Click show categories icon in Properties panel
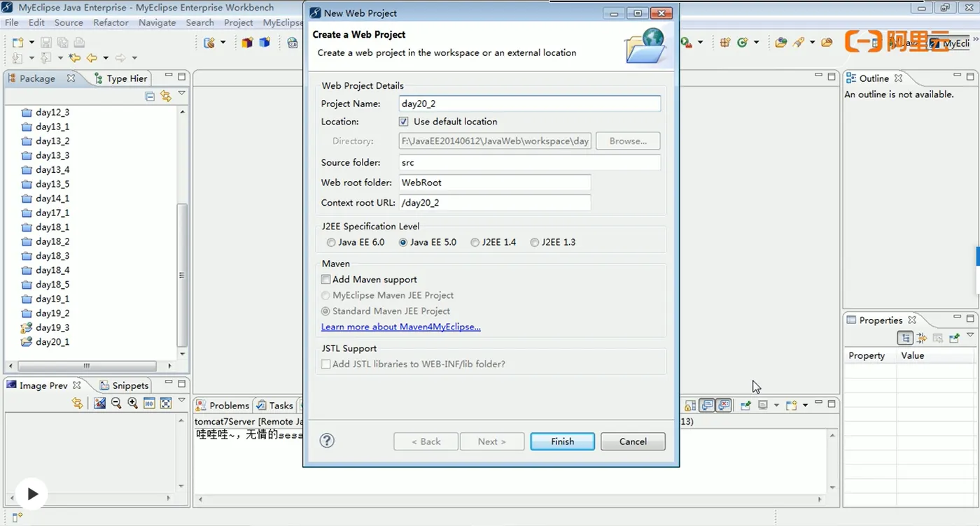This screenshot has width=980, height=526. [906, 339]
